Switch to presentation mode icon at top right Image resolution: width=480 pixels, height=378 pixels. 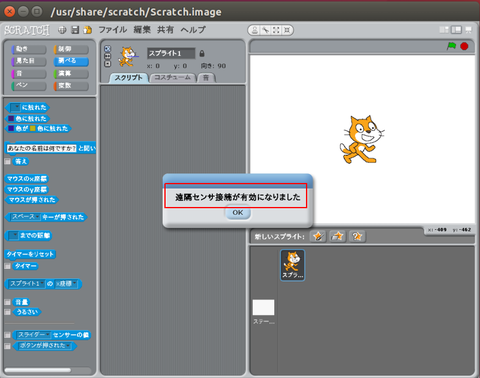[469, 30]
